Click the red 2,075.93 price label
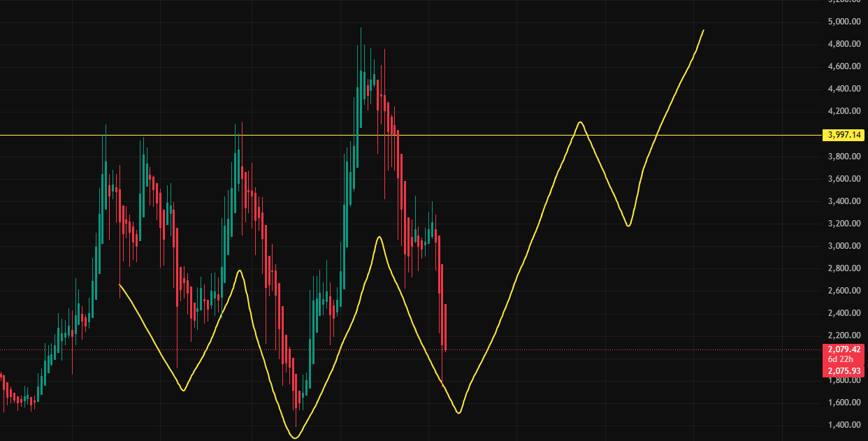The image size is (868, 441). click(x=844, y=370)
